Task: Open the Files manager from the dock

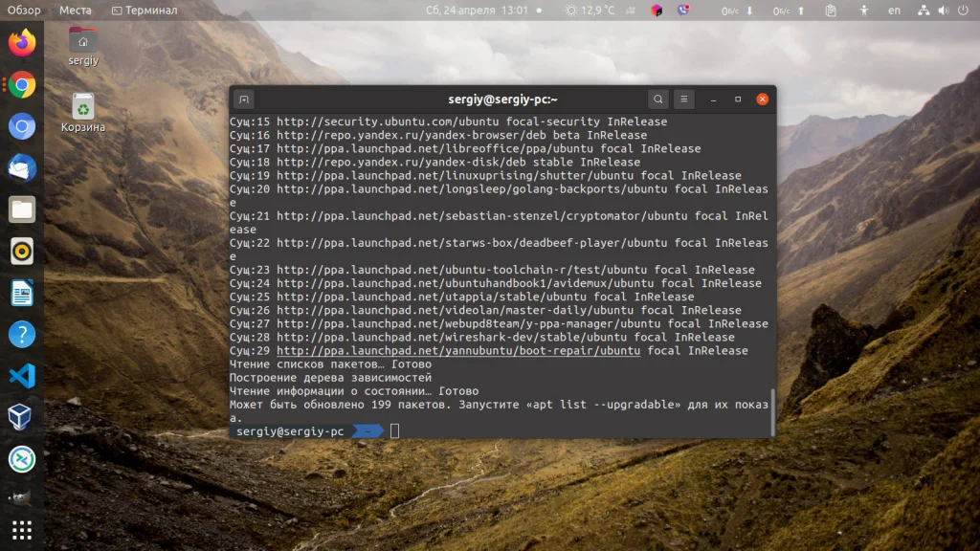Action: [x=21, y=209]
